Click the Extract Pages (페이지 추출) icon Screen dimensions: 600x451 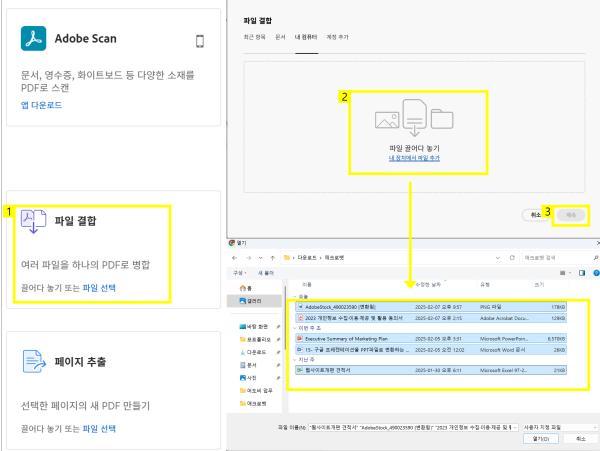tap(34, 361)
